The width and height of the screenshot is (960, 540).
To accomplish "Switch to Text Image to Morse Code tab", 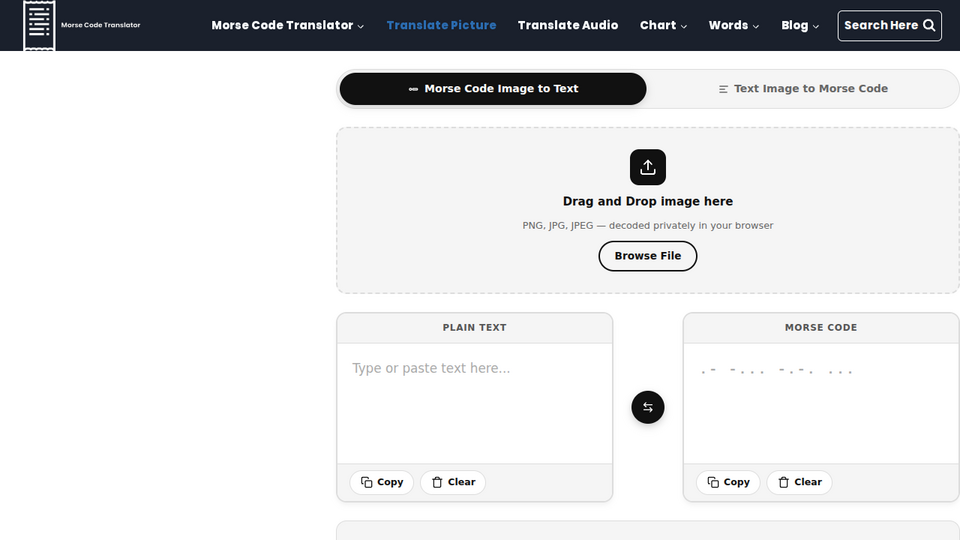I will coord(803,89).
